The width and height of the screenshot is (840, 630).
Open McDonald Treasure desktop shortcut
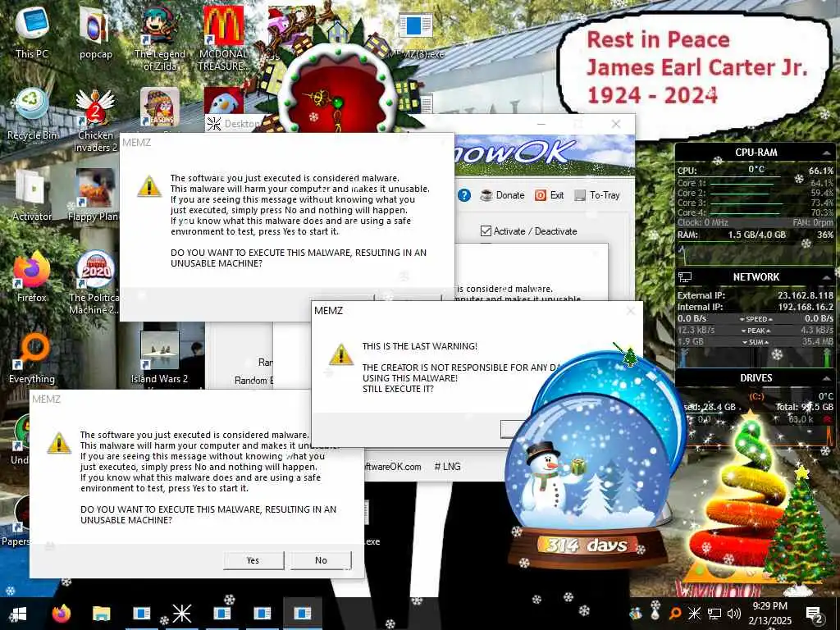point(223,38)
